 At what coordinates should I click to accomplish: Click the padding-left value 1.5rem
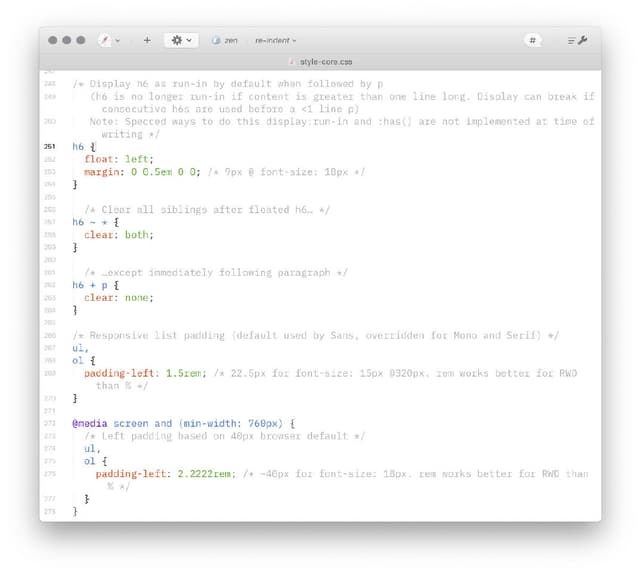tap(186, 373)
